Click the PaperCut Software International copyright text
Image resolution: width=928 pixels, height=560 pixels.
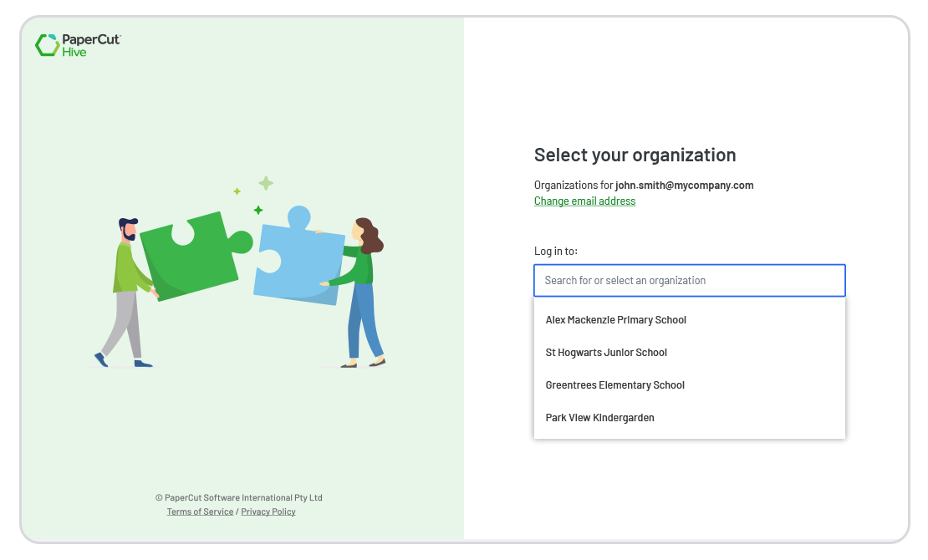239,498
